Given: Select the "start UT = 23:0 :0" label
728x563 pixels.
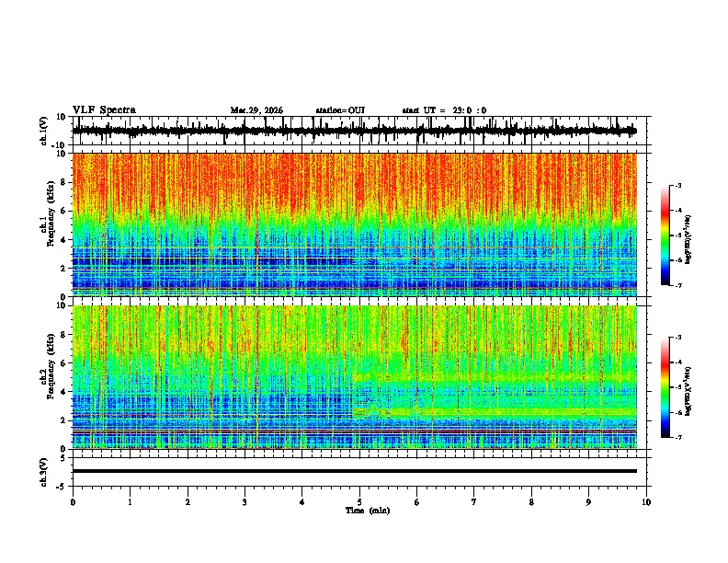Looking at the screenshot, I should 444,110.
